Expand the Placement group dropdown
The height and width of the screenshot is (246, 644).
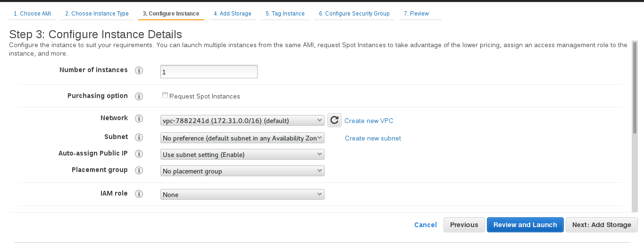coord(243,171)
